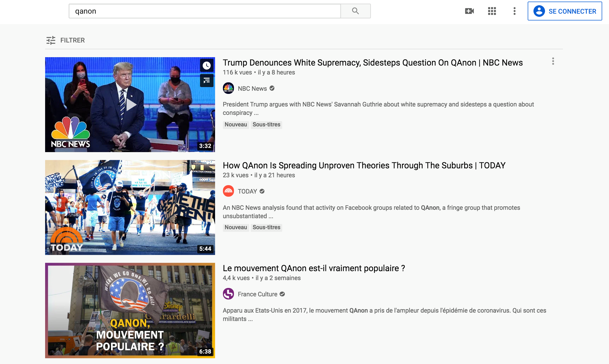The width and height of the screenshot is (609, 364).
Task: Click the search magnifier icon
Action: 355,11
